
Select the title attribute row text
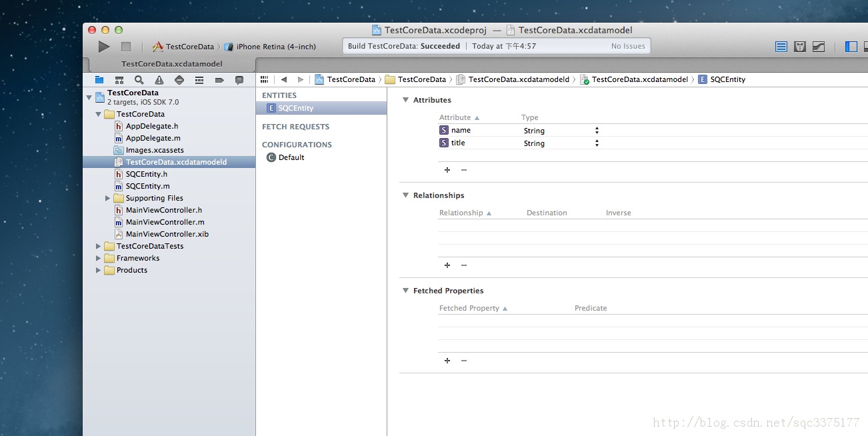[x=458, y=143]
